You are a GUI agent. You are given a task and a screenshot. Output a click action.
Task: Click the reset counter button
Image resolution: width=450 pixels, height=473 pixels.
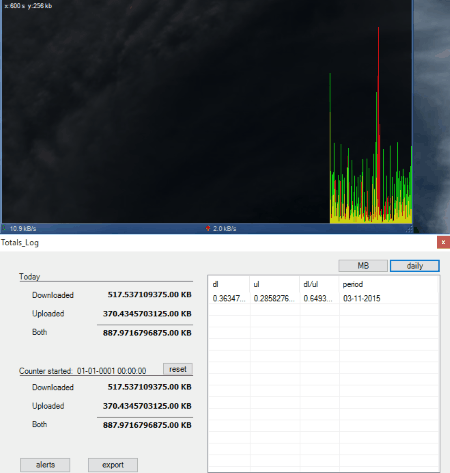point(178,369)
